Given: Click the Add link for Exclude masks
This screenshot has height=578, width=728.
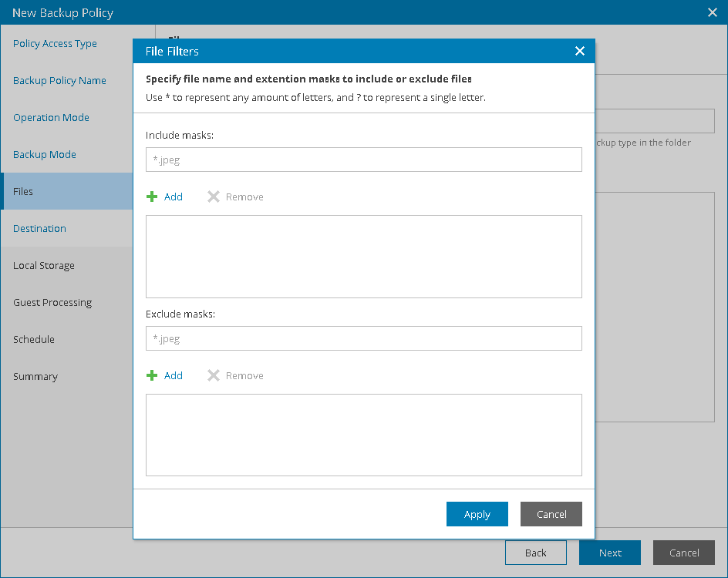Looking at the screenshot, I should [174, 375].
